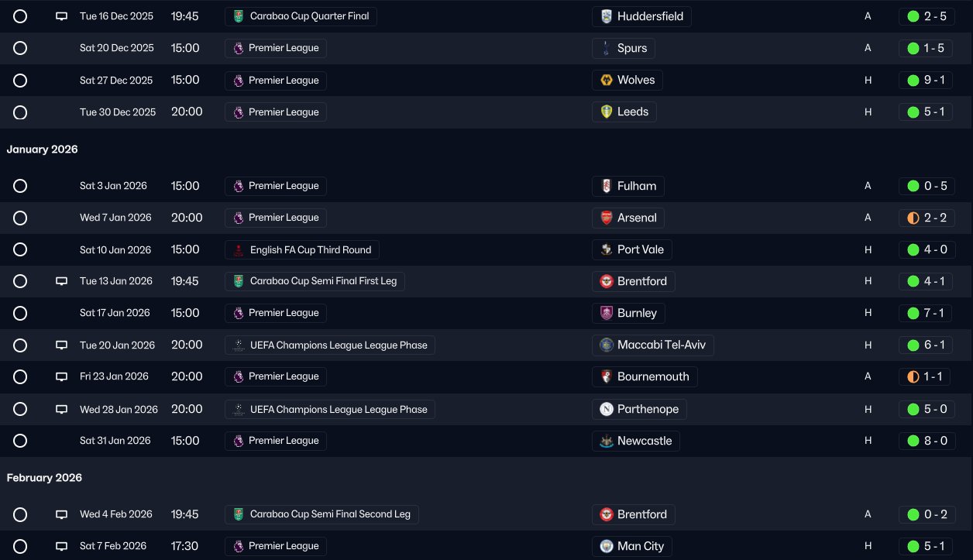
Task: Select the radio circle for Spurs fixture
Action: (20, 48)
